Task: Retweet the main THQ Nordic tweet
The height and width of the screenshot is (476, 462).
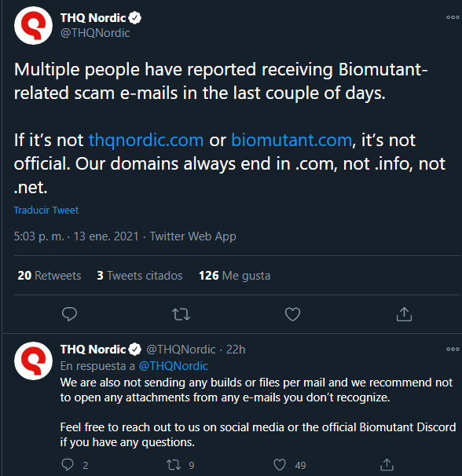Action: click(x=181, y=314)
